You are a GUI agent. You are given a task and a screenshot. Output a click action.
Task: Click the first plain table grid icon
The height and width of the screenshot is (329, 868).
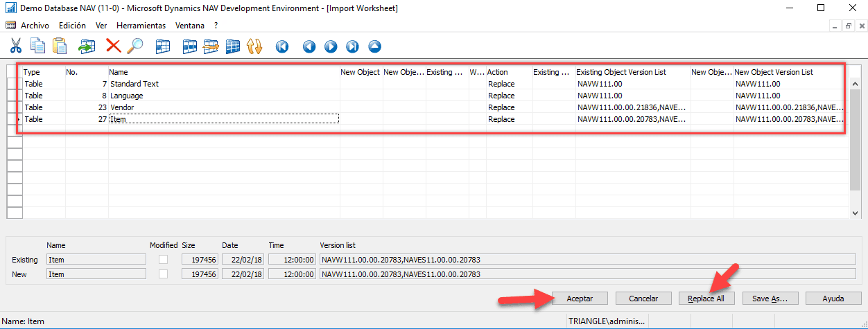pos(163,46)
